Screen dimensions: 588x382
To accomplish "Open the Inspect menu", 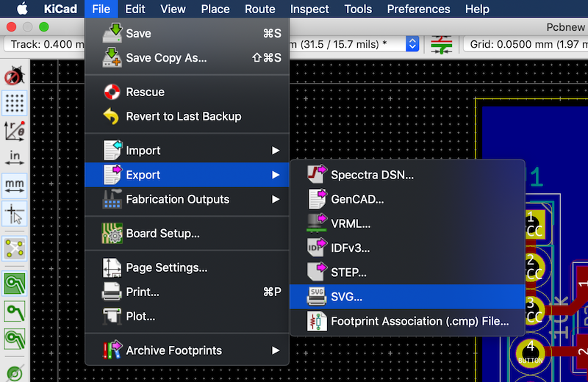I will pyautogui.click(x=309, y=9).
